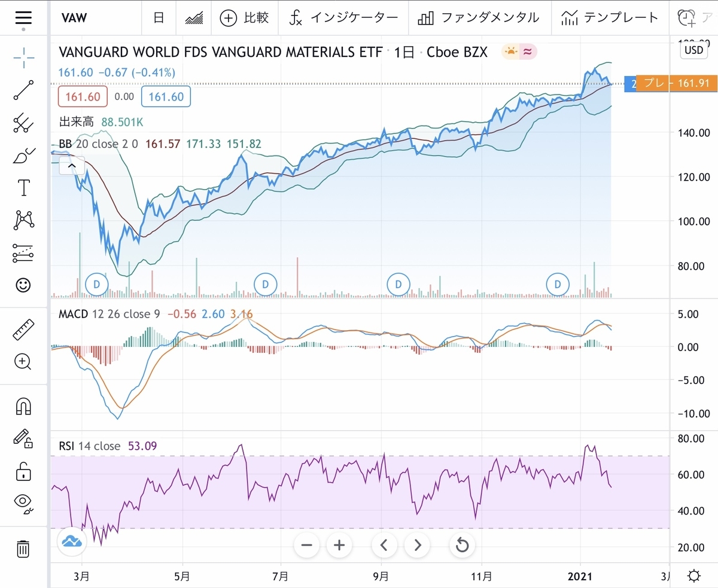The width and height of the screenshot is (718, 588).
Task: Open the hamburger main menu
Action: tap(23, 17)
